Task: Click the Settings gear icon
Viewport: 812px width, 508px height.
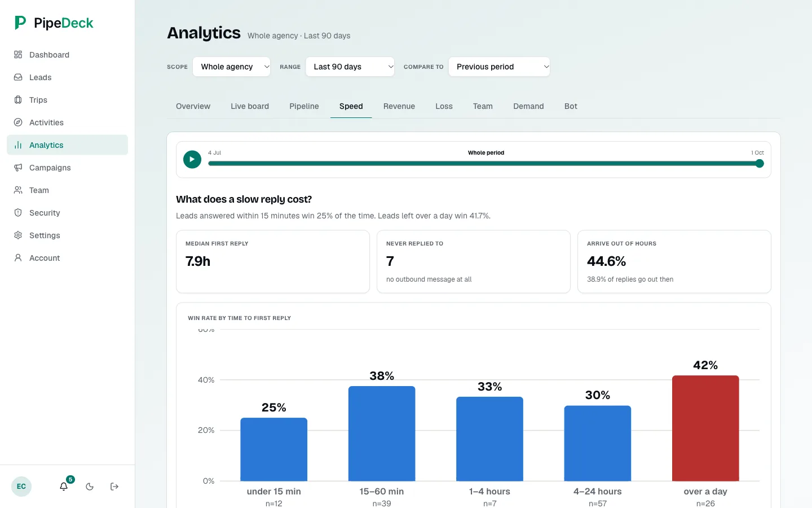Action: pos(18,235)
